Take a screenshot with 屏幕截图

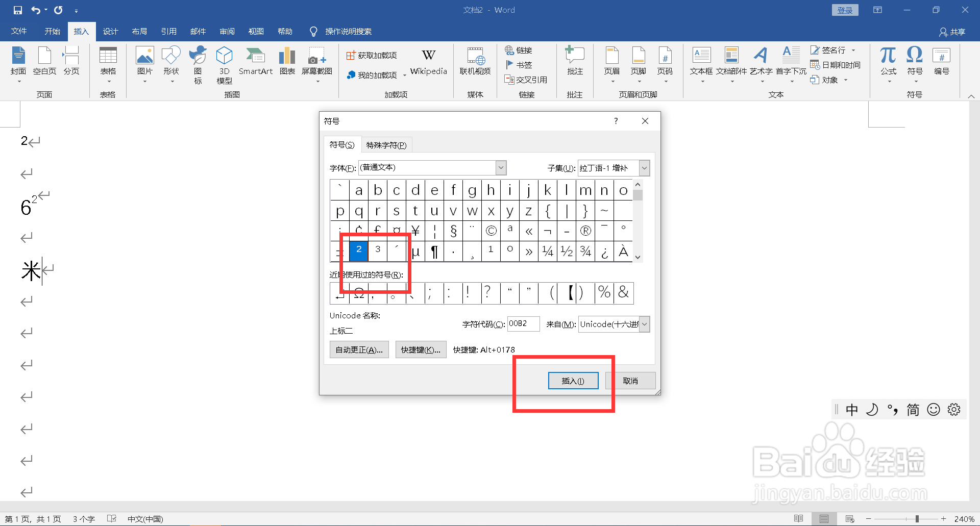(317, 64)
